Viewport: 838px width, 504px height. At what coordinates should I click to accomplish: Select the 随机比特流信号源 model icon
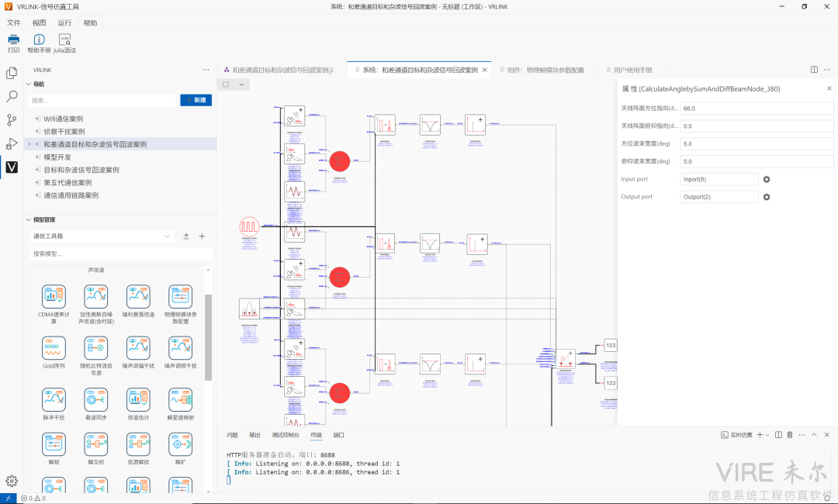(95, 348)
